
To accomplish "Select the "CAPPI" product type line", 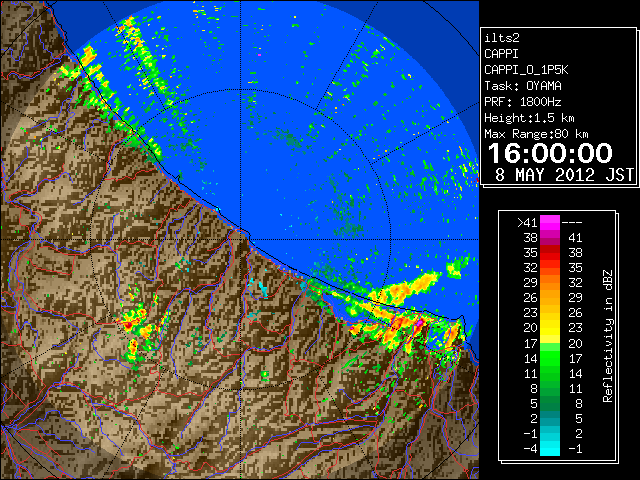I will pos(501,54).
